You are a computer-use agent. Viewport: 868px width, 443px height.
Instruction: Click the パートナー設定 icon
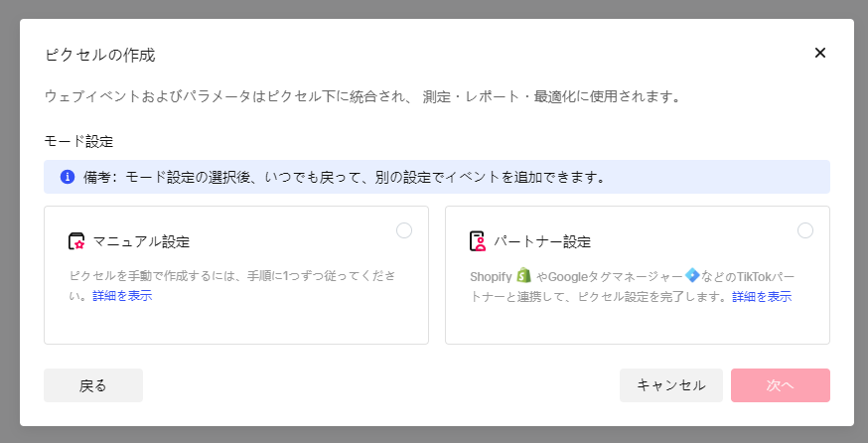(478, 241)
